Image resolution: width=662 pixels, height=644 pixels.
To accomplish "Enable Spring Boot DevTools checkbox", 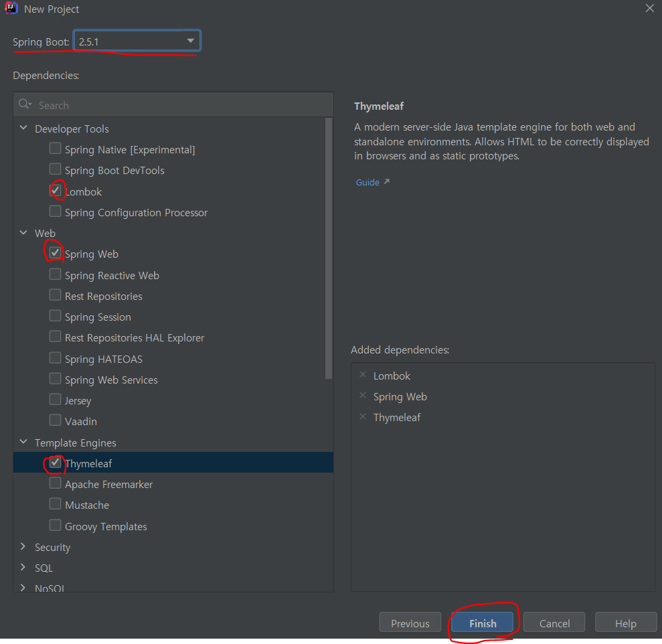I will pos(55,169).
